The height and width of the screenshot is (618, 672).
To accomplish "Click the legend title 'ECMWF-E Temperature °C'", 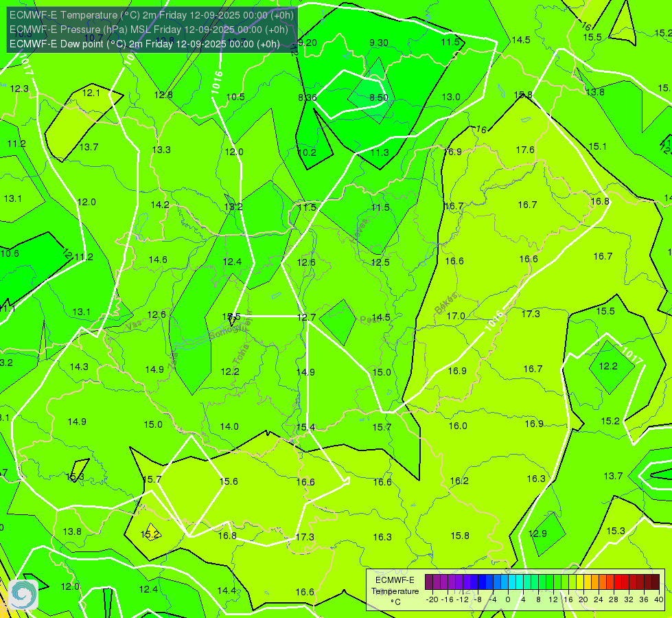I will pyautogui.click(x=395, y=591).
